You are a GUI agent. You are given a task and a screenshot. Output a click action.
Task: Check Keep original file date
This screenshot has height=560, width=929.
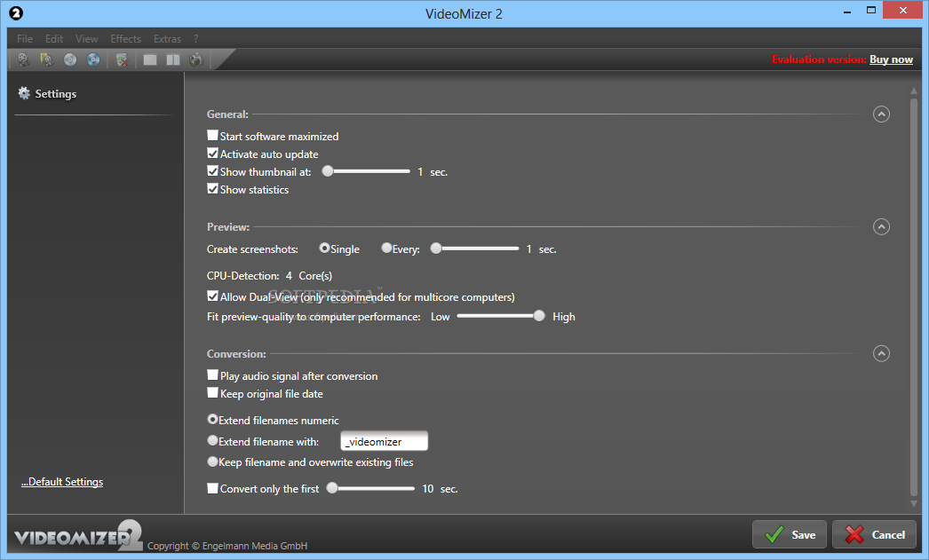coord(212,393)
